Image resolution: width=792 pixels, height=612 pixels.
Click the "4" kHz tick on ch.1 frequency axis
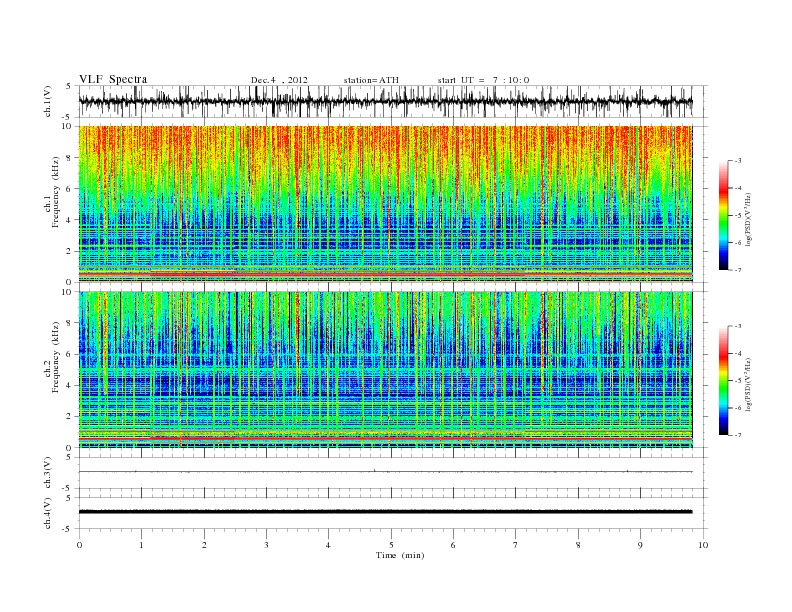[69, 220]
